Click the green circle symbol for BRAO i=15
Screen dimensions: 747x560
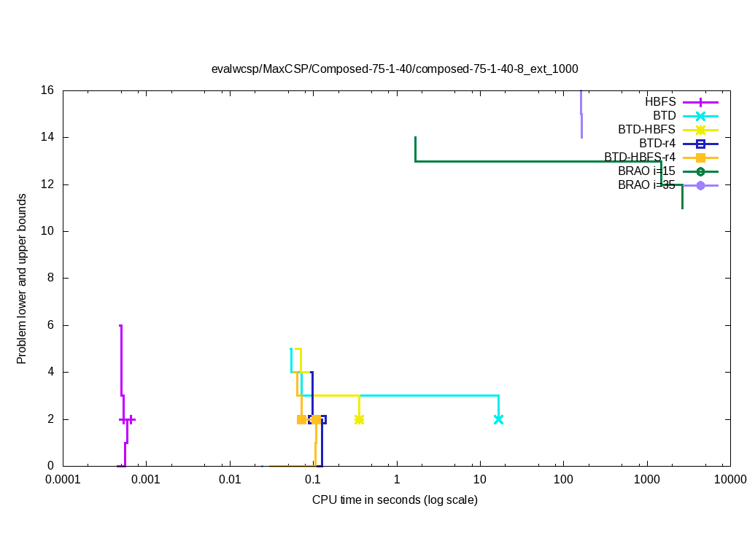[700, 171]
